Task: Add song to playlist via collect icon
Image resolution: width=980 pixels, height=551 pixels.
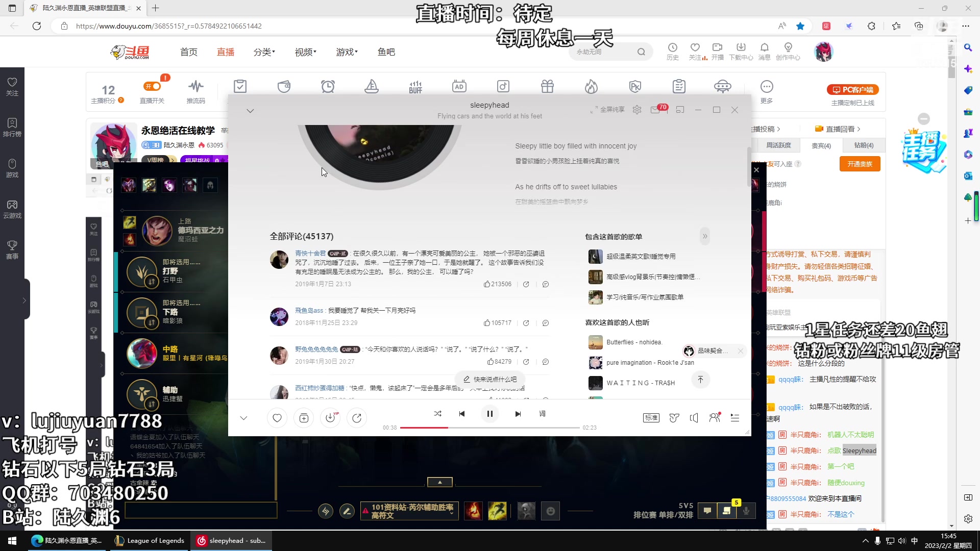Action: coord(304,418)
